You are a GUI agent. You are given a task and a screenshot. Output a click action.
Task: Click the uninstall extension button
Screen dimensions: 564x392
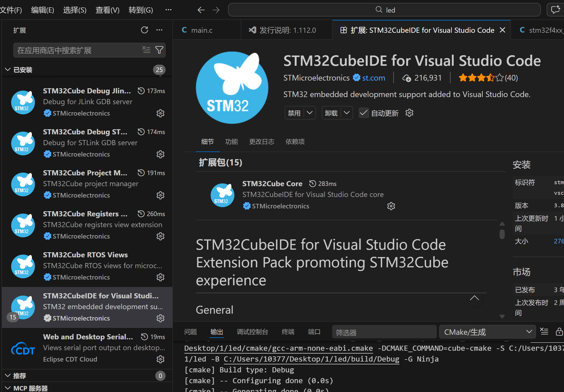point(331,113)
